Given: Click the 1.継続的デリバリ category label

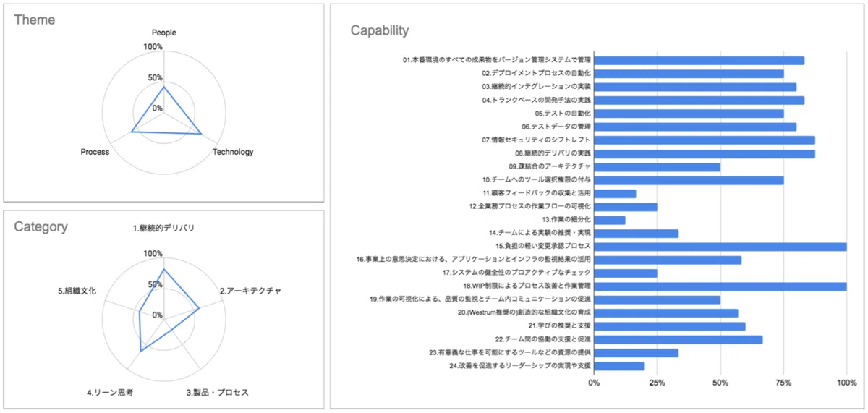Looking at the screenshot, I should (x=163, y=228).
